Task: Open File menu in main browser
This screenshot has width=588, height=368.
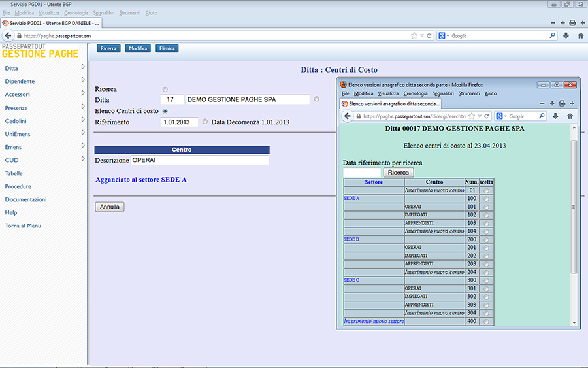Action: 6,13
